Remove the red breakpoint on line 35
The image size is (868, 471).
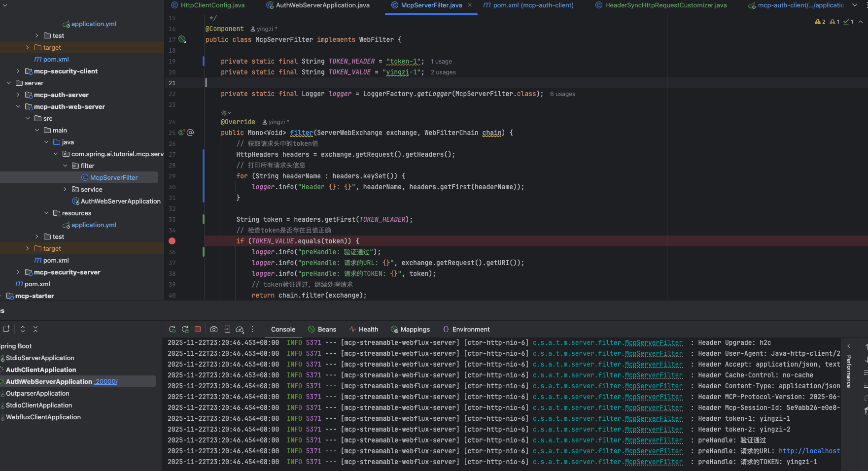click(172, 241)
